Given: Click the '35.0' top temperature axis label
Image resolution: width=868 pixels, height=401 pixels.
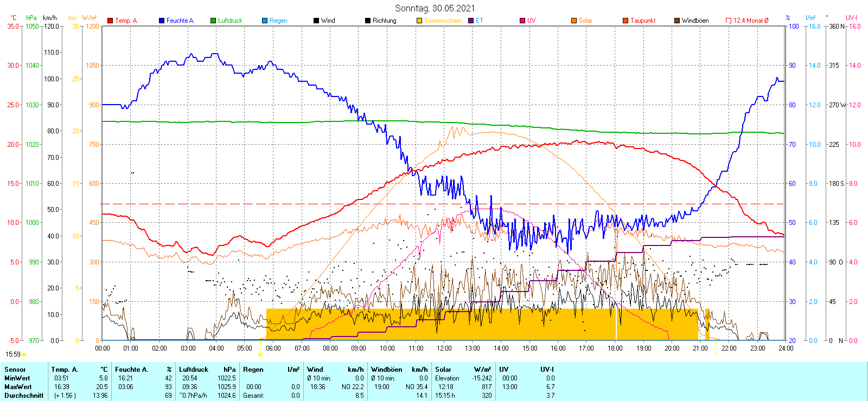Looking at the screenshot, I should (13, 26).
